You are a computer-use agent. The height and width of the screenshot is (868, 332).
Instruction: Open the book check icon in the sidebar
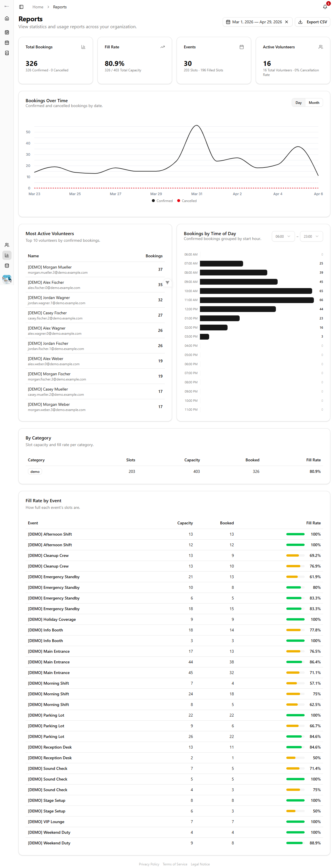tap(7, 53)
